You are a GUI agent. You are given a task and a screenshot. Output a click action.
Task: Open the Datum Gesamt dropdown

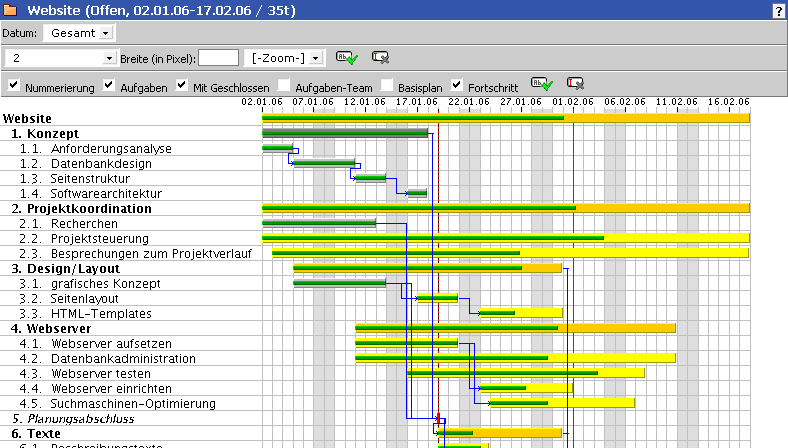79,33
